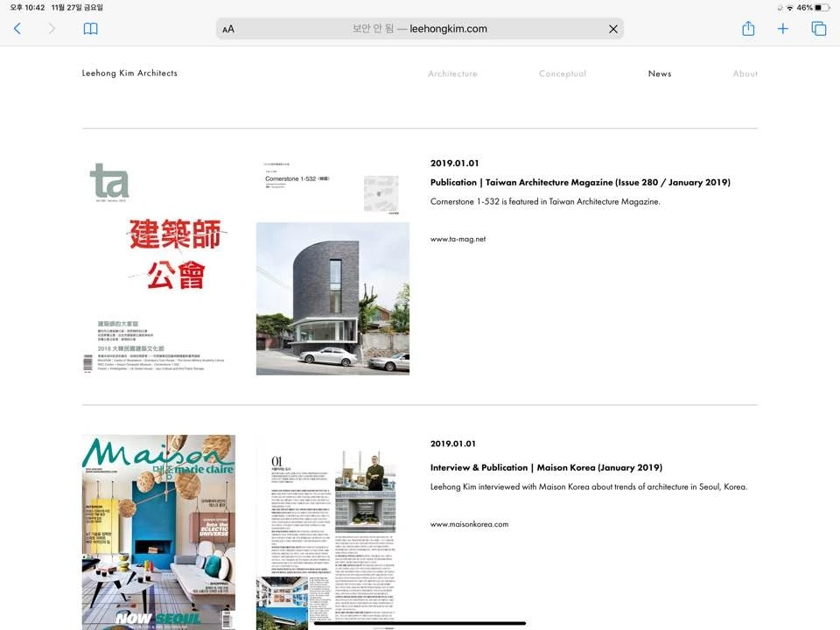
Task: Open the News menu item
Action: click(660, 73)
